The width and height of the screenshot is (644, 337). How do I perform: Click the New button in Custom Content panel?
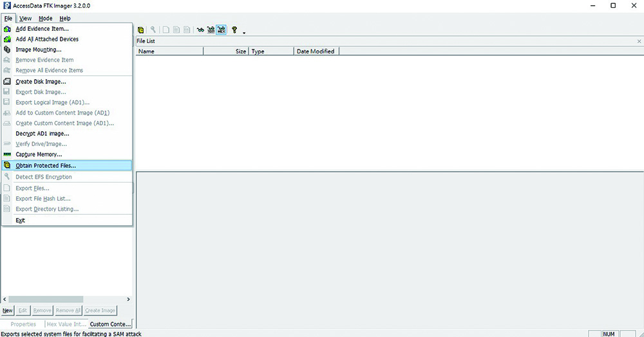pyautogui.click(x=8, y=311)
